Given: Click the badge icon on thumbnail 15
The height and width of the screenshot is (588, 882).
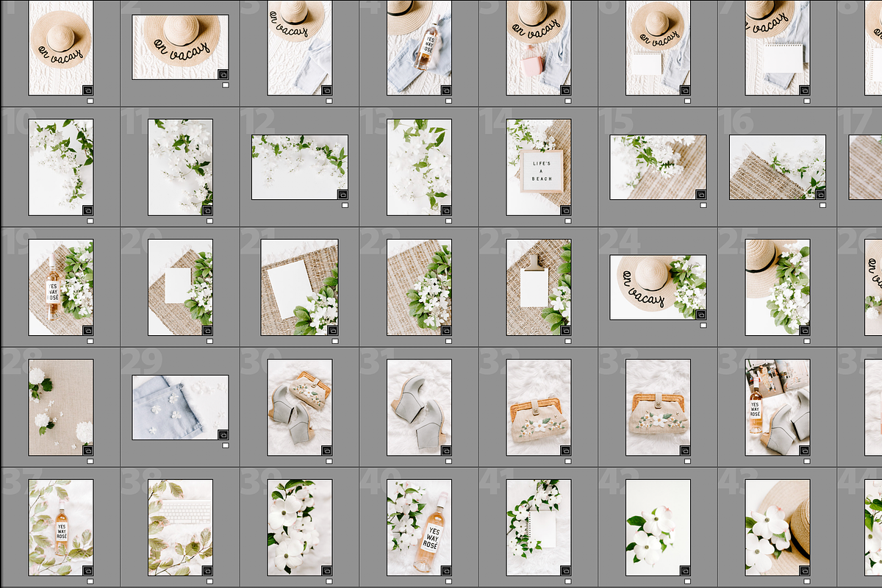Looking at the screenshot, I should pyautogui.click(x=700, y=194).
